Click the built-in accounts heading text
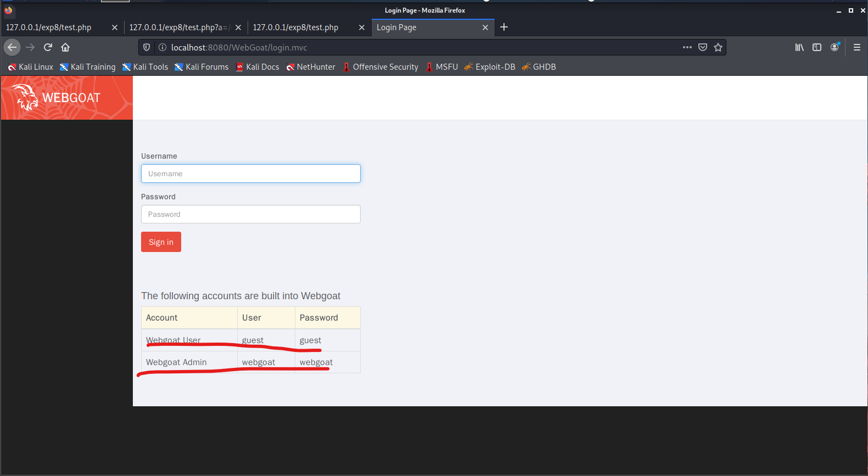This screenshot has height=476, width=868. click(240, 296)
